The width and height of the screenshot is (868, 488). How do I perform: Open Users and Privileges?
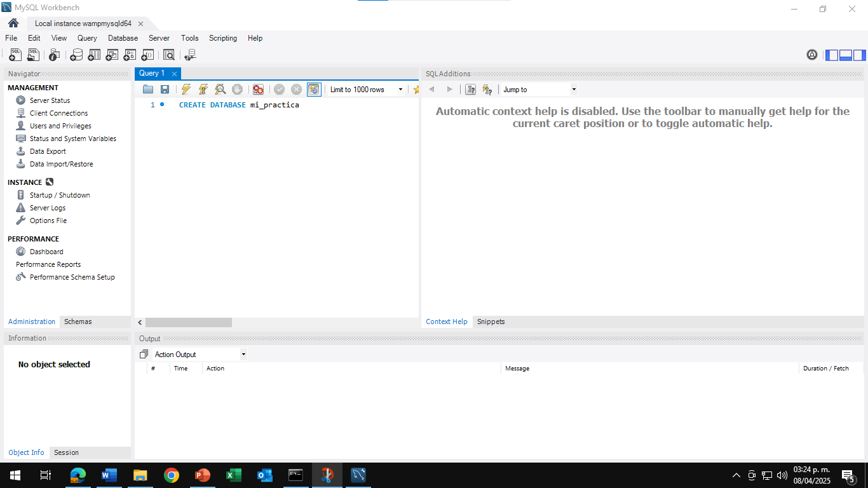pos(60,126)
